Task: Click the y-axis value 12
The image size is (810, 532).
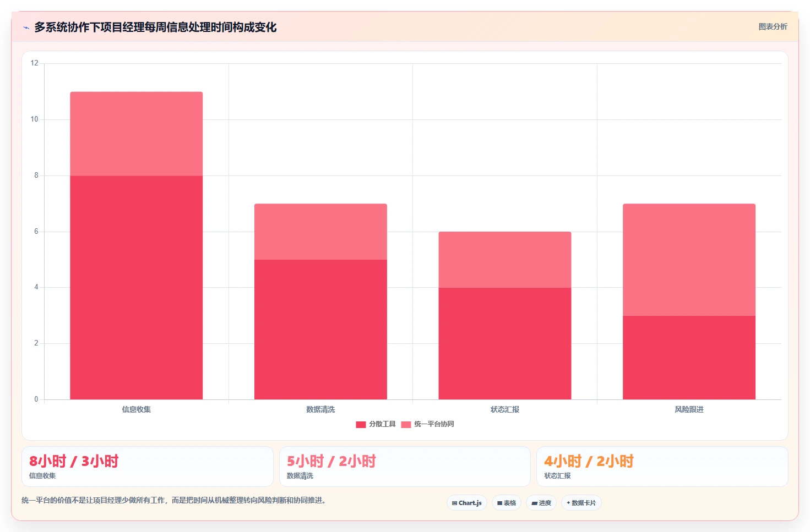Action: pyautogui.click(x=35, y=63)
